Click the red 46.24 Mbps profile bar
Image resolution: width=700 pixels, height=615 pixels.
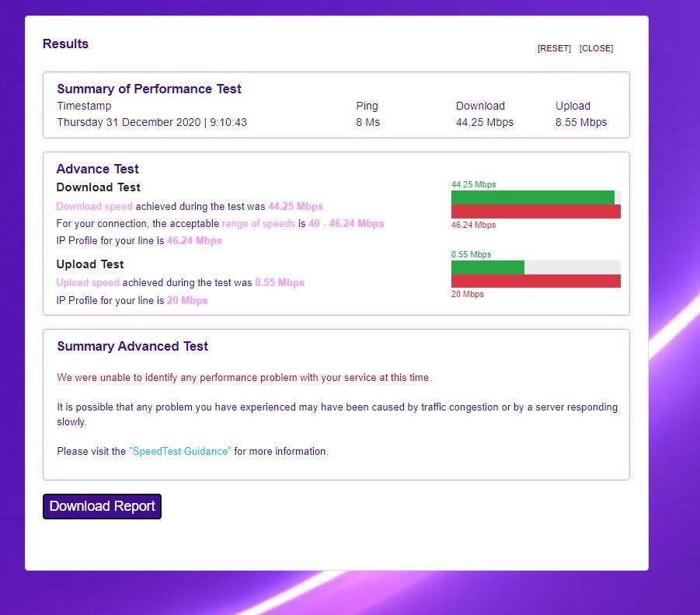pyautogui.click(x=535, y=211)
